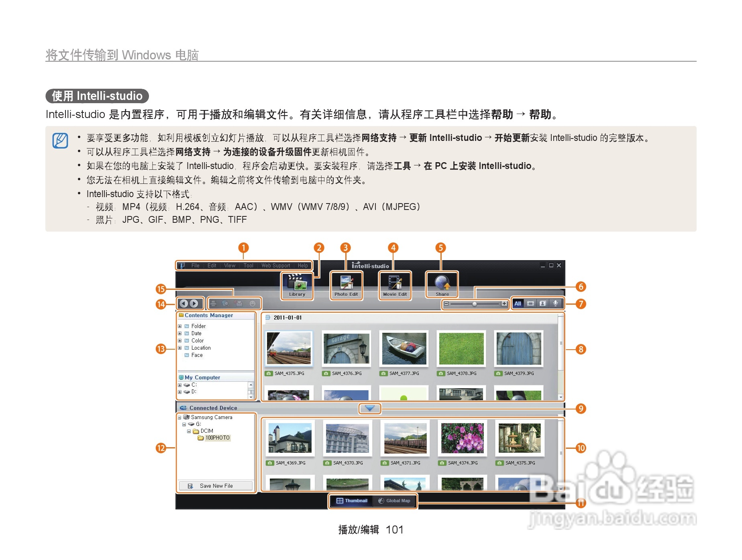742x560 pixels.
Task: Click the My Computer list scroll down arrow
Action: [251, 397]
